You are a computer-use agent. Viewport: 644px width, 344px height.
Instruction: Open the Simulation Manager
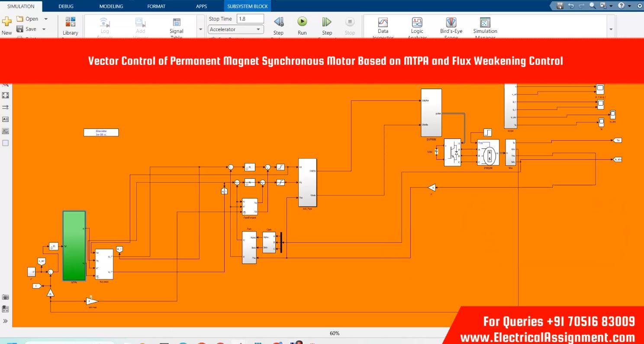[x=485, y=23]
